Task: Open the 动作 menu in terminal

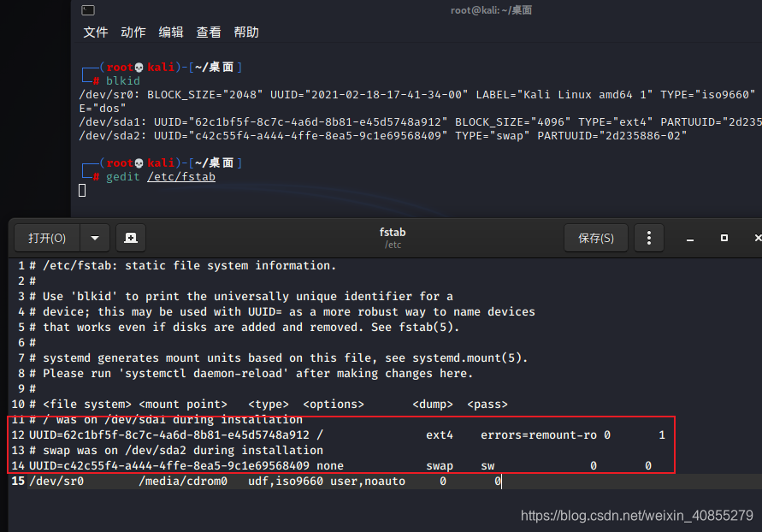Action: pos(133,32)
